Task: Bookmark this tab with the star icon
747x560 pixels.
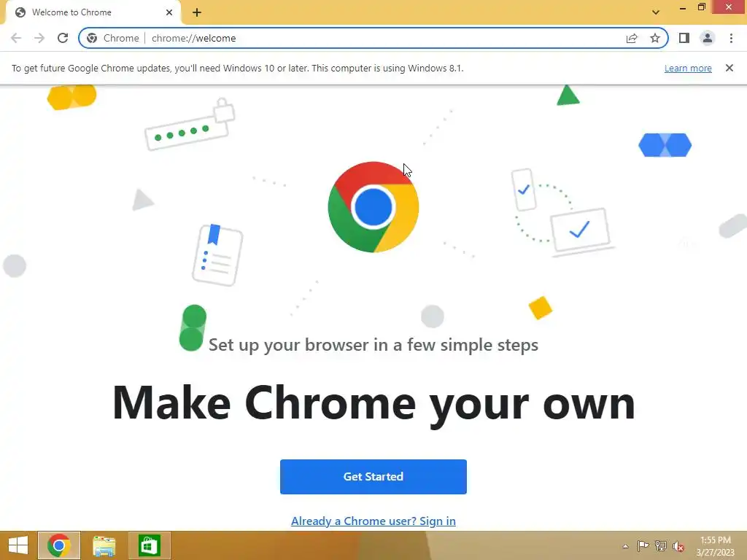Action: 655,38
